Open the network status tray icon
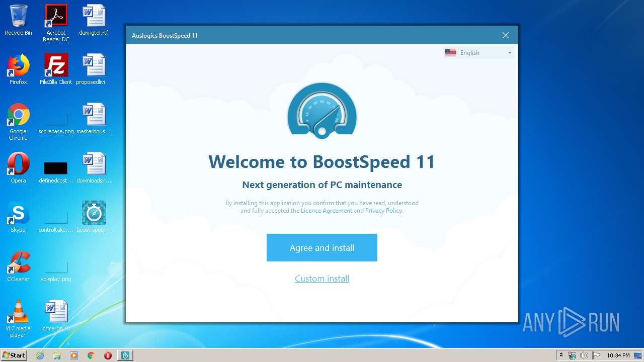The height and width of the screenshot is (362, 644). [572, 355]
